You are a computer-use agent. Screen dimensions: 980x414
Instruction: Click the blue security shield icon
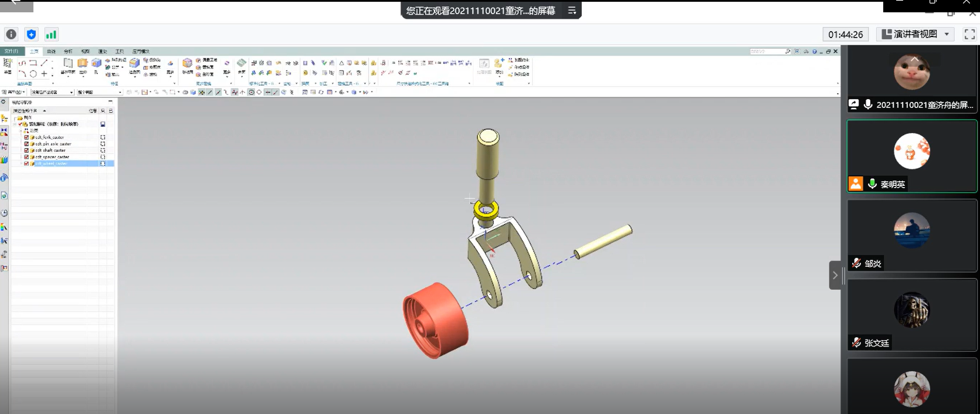(x=31, y=35)
